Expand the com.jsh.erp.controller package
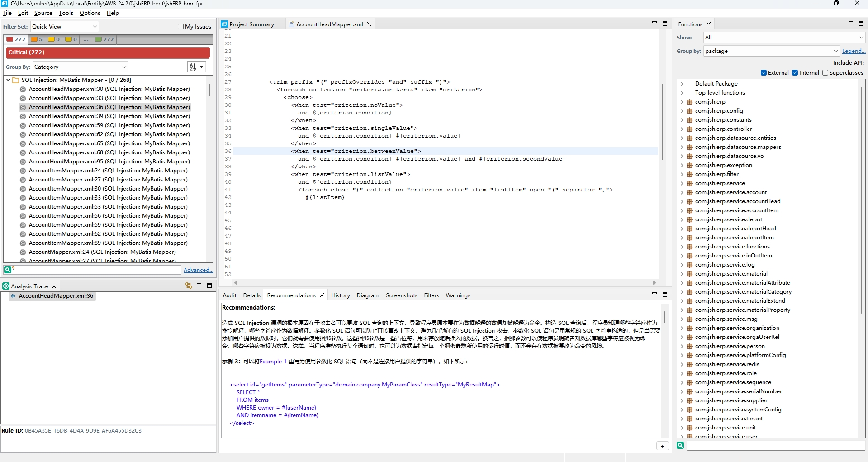This screenshot has width=868, height=462. (682, 129)
